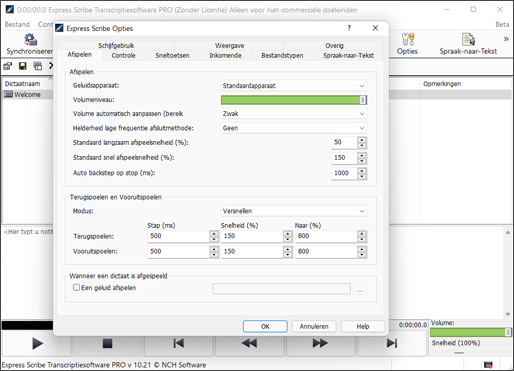Click the play button in the main window
514x371 pixels.
37,343
